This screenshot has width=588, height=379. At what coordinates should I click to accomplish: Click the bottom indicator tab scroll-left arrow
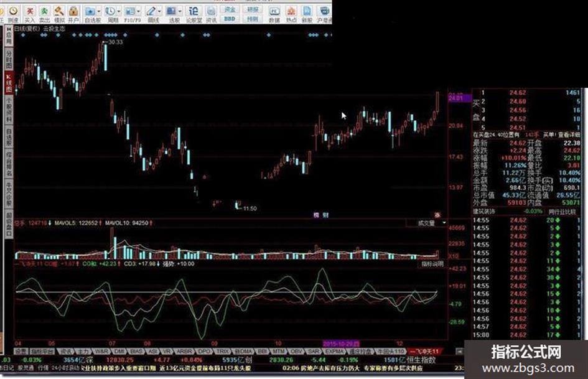[459, 352]
